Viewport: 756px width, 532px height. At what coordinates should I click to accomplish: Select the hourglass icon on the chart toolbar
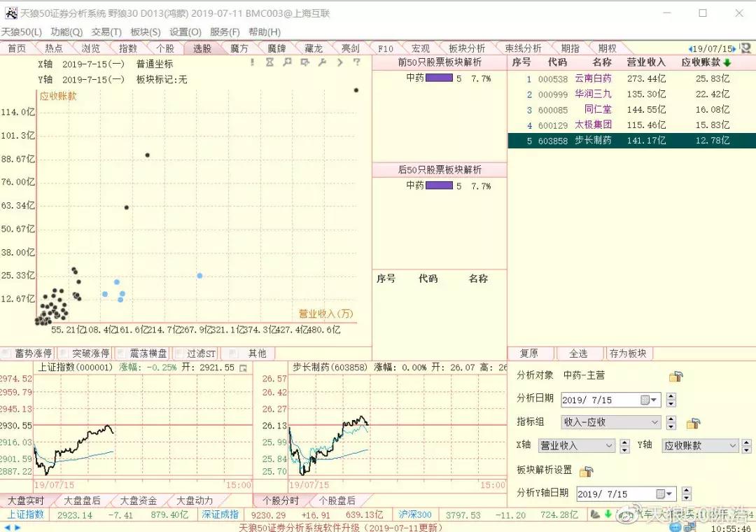pos(270,62)
